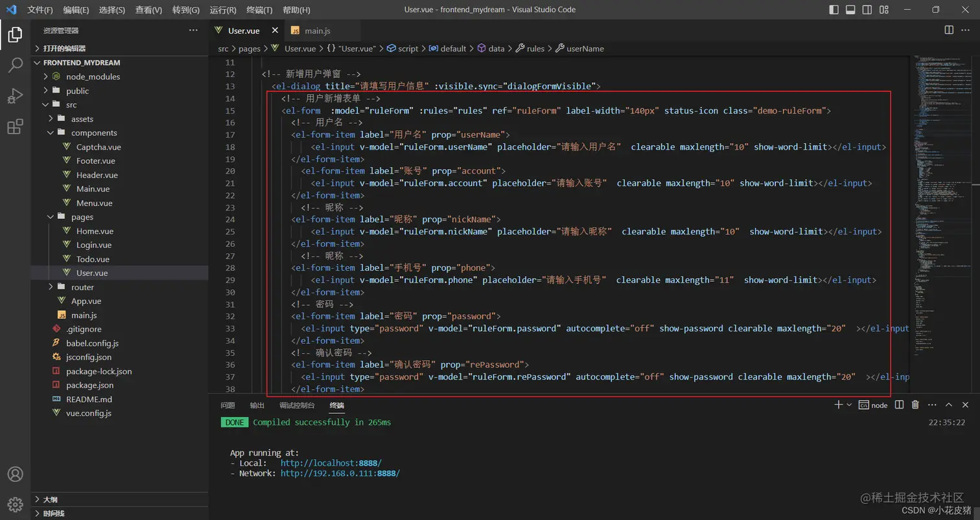
Task: Expand the public folder
Action: click(x=120, y=91)
